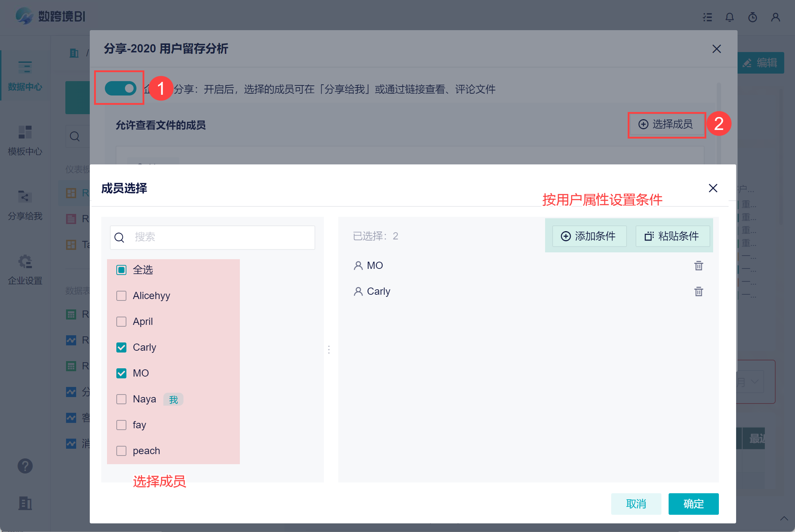This screenshot has width=795, height=532.
Task: Click the user profile icon
Action: tap(775, 17)
